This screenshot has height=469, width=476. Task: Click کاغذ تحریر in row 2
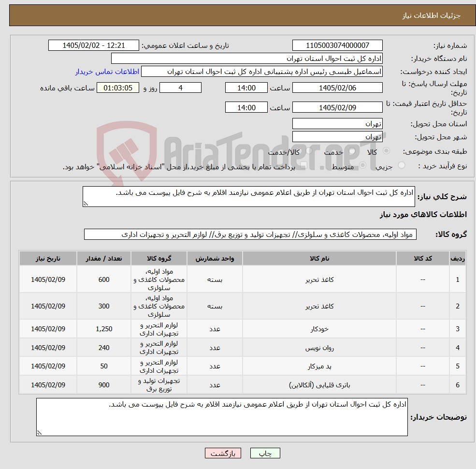319,306
